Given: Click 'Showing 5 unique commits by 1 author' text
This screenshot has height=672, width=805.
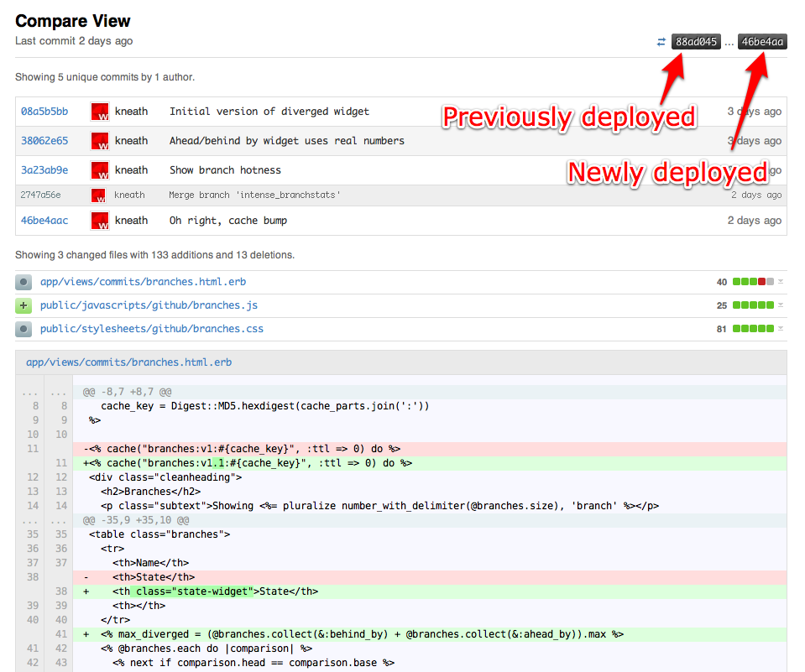Looking at the screenshot, I should (x=105, y=77).
